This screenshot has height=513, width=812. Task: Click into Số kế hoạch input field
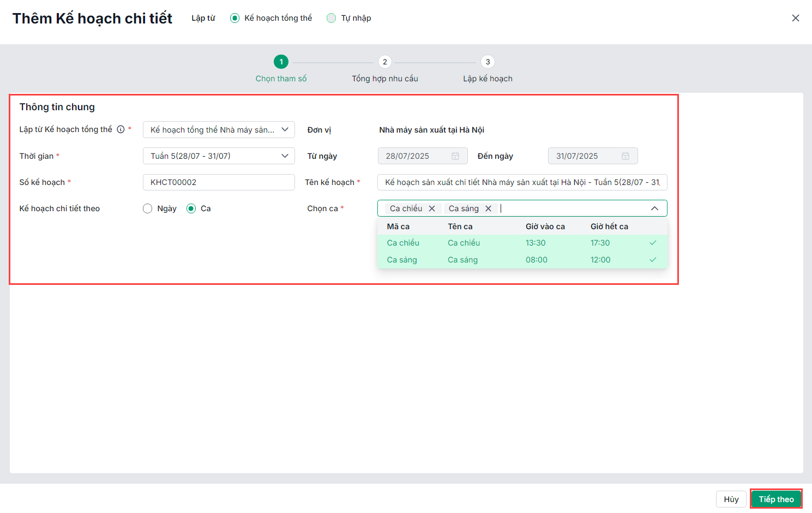218,182
